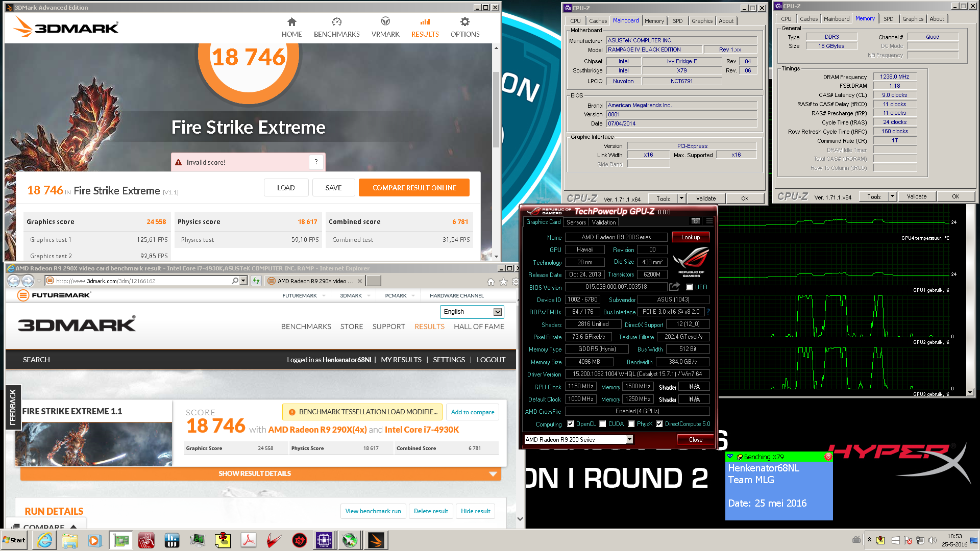This screenshot has height=551, width=980.
Task: Click the search magnifier in IE address bar
Action: pos(235,281)
